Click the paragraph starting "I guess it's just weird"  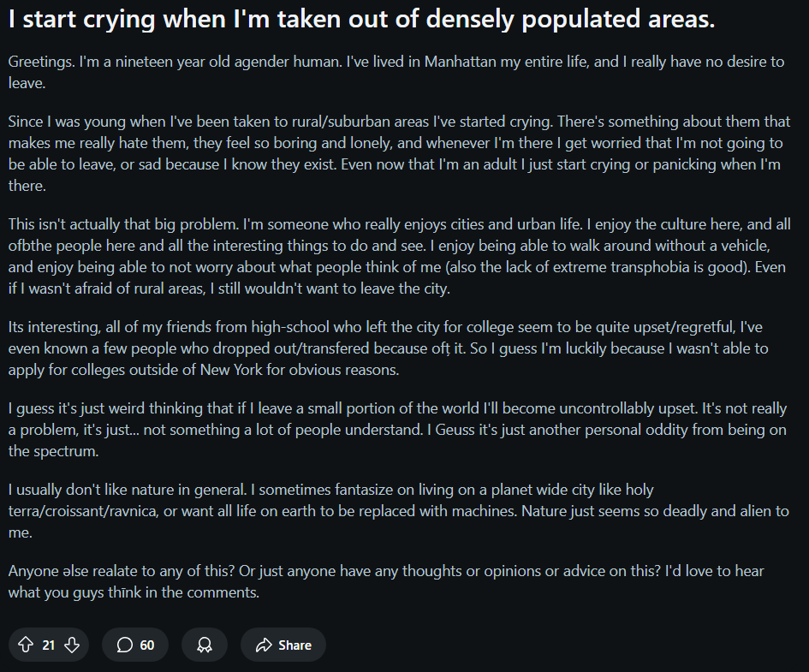click(394, 430)
